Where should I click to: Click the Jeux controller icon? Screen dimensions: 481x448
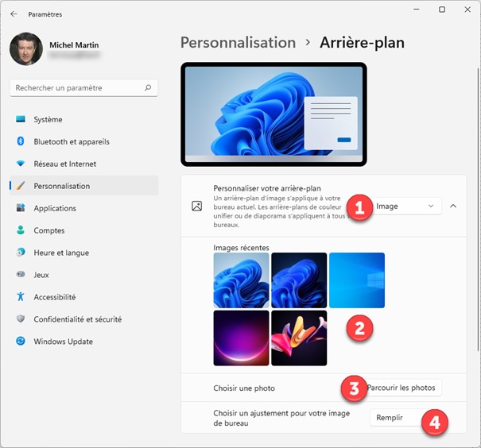click(x=21, y=274)
